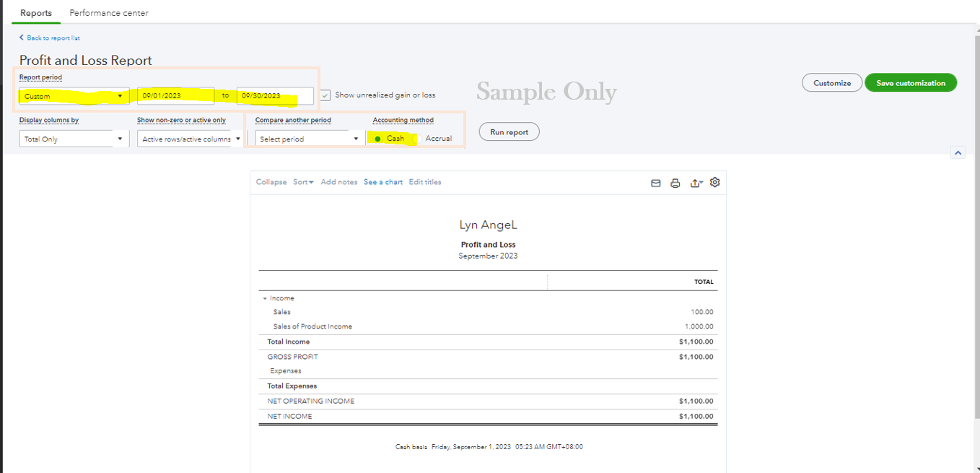Click the Expenses row label

pos(286,370)
